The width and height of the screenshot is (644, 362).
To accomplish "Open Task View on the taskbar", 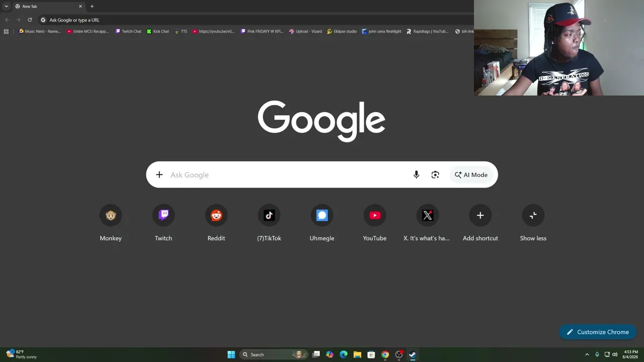I will 316,354.
